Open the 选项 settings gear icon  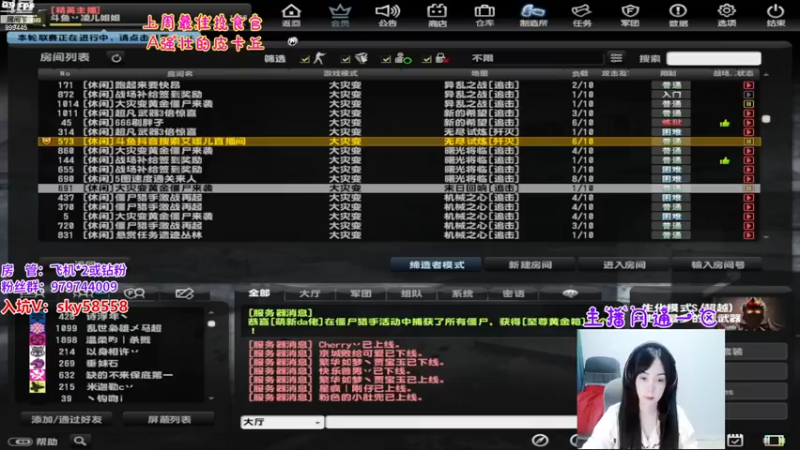727,15
